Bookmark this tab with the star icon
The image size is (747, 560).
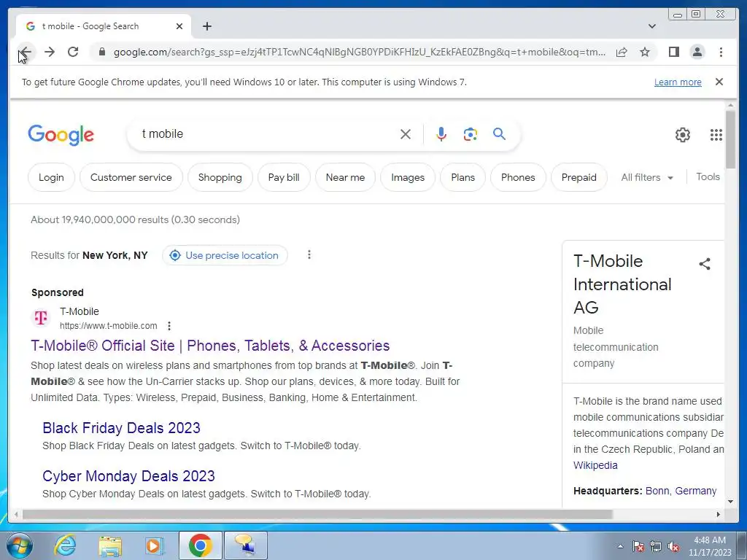(645, 52)
